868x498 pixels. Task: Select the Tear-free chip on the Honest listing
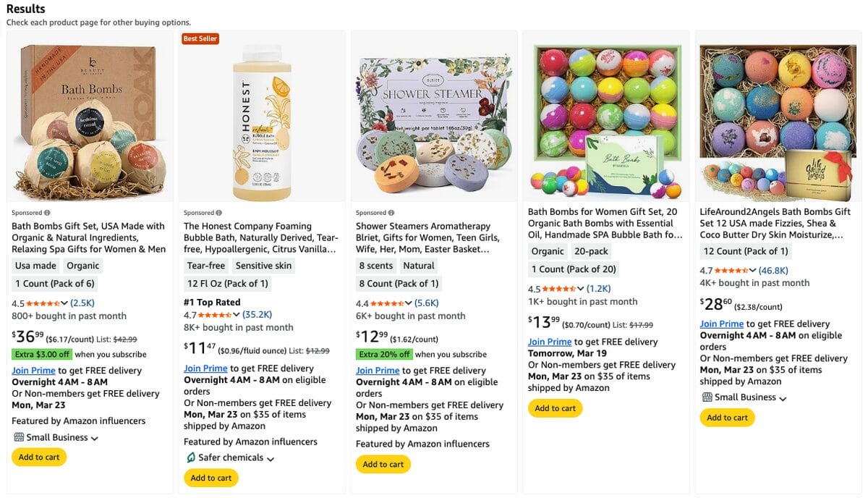[204, 266]
